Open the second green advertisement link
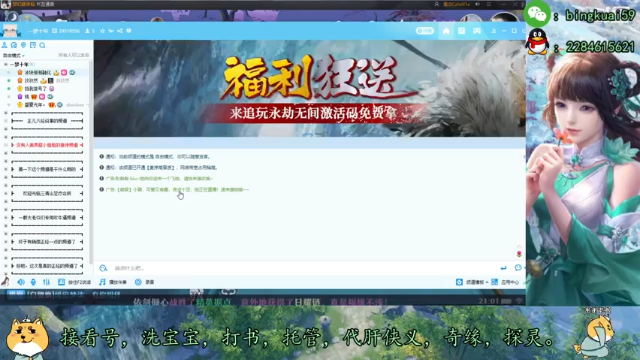640x360 pixels. click(177, 189)
